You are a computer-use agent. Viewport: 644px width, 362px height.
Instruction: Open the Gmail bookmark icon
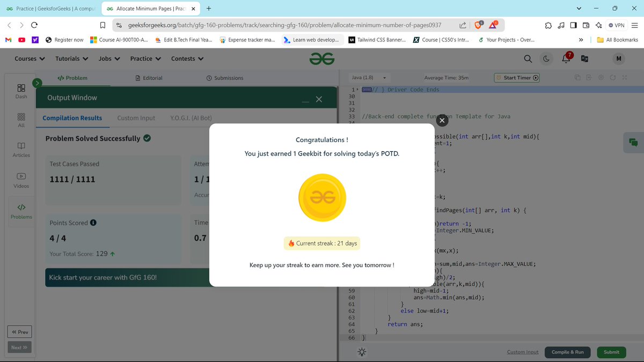pos(8,40)
